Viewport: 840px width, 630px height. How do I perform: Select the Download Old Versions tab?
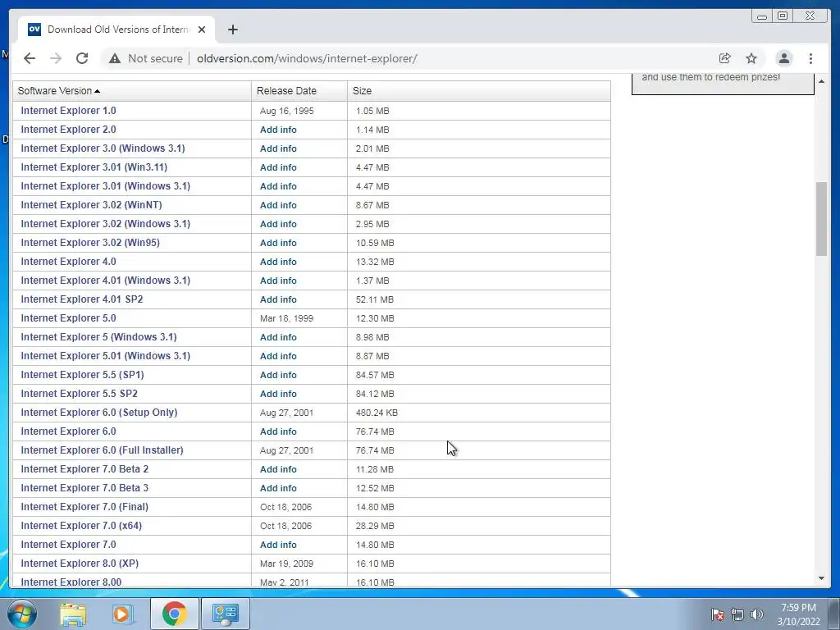116,30
